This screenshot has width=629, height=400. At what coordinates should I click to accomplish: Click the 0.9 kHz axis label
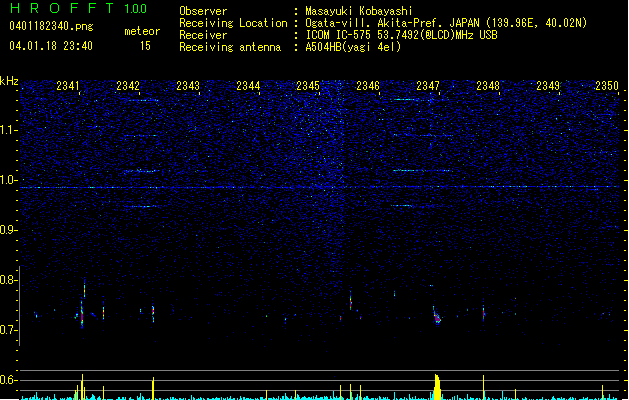[x=9, y=230]
